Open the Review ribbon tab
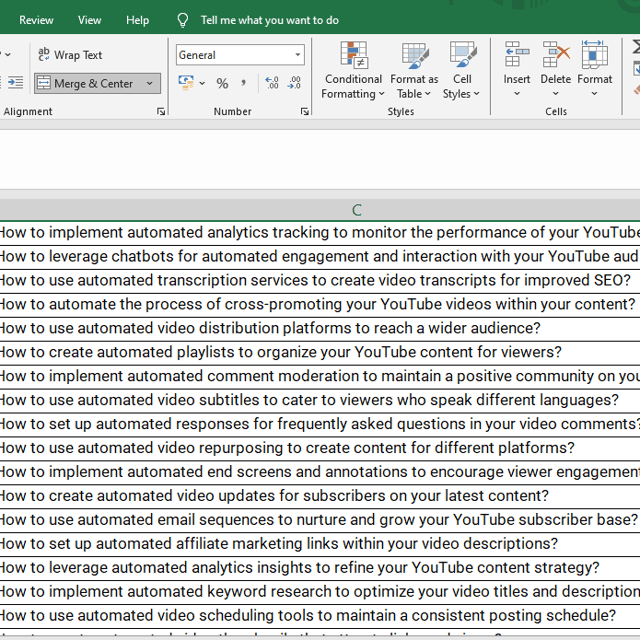Screen dimensions: 640x640 coord(36,20)
